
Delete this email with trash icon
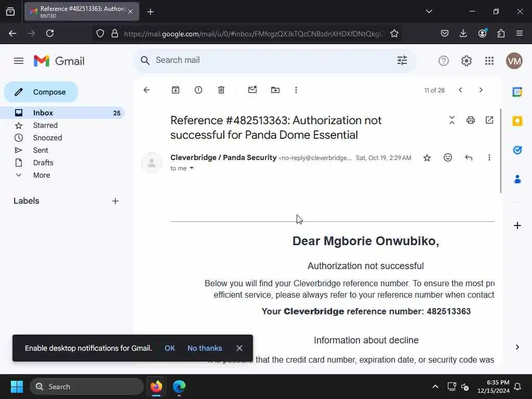(x=221, y=90)
